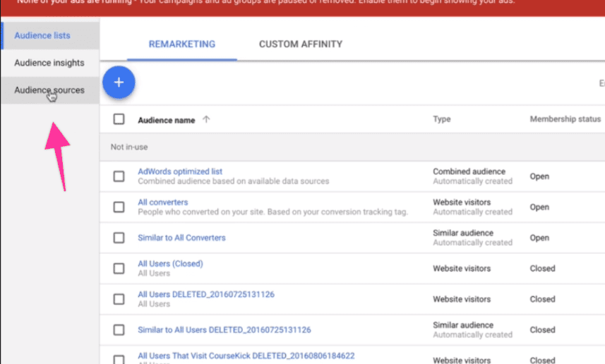Screen dimensions: 605x364
Task: Open Similar to All Users DELETED_20160725131126 link
Action: click(224, 329)
